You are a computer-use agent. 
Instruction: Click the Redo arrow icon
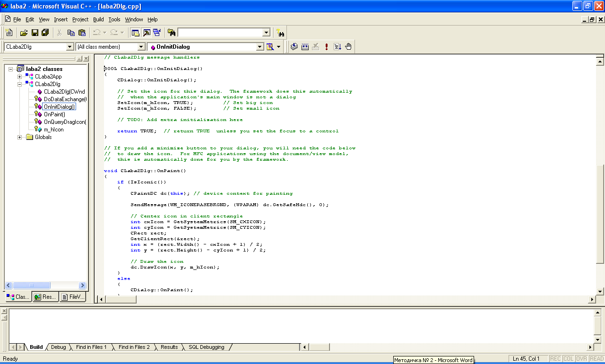(113, 33)
